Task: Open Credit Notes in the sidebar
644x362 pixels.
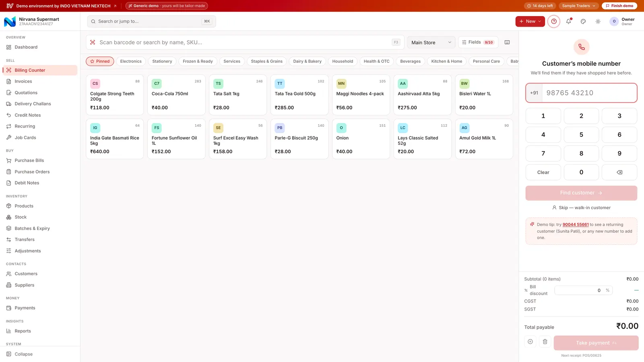Action: (x=40, y=115)
